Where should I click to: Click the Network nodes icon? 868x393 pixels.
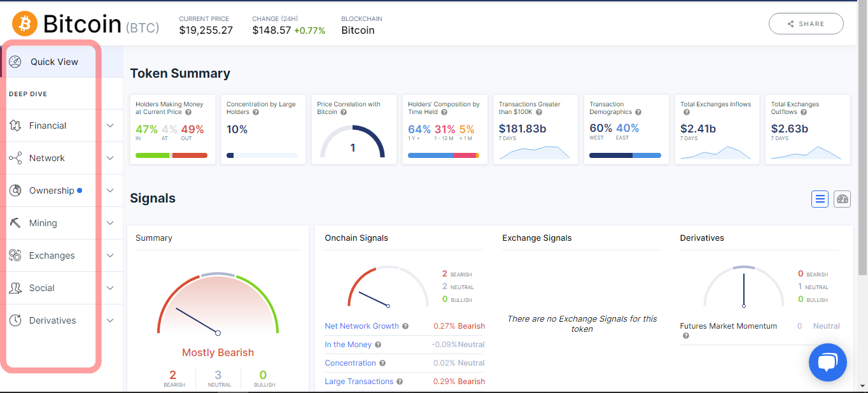tap(16, 158)
